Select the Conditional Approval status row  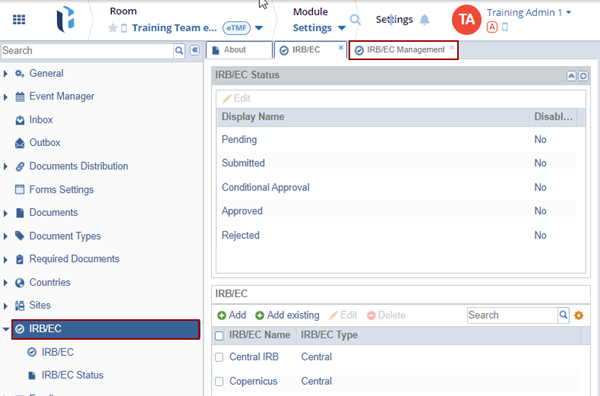[397, 187]
